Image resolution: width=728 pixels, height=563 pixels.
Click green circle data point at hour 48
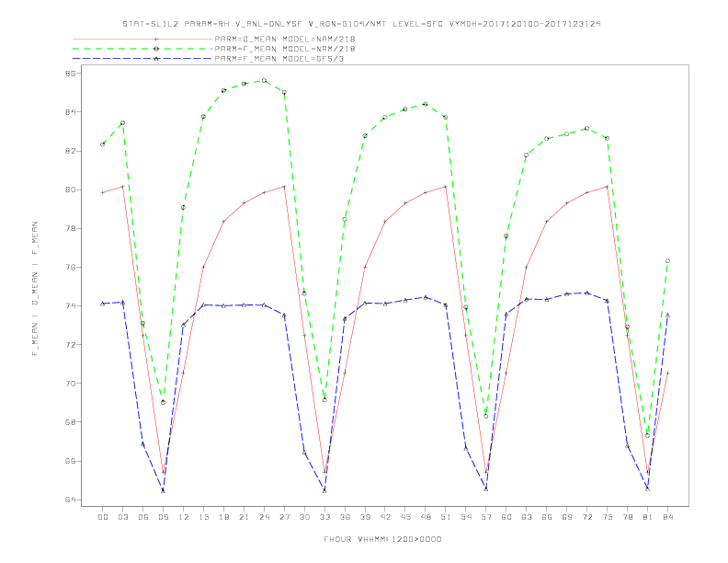tap(426, 104)
